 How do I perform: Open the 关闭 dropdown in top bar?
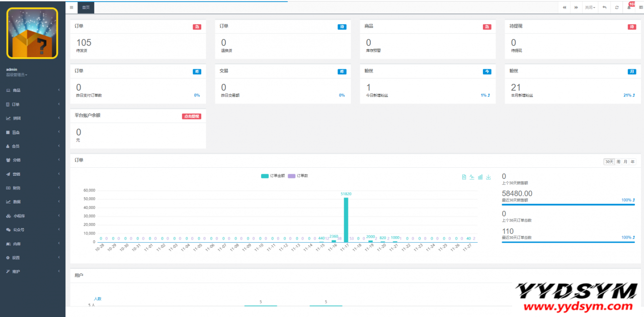pyautogui.click(x=590, y=8)
